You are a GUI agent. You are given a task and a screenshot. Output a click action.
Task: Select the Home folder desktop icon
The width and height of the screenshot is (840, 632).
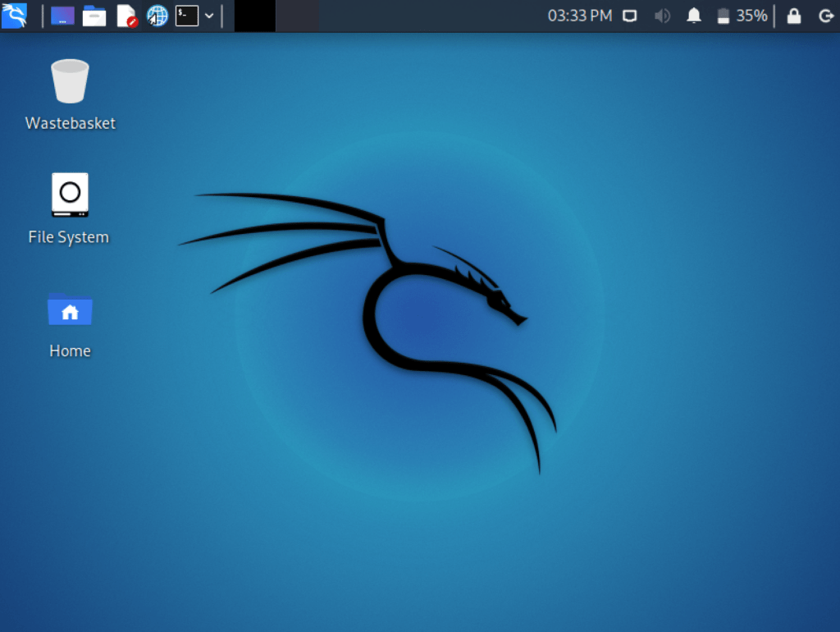click(71, 309)
